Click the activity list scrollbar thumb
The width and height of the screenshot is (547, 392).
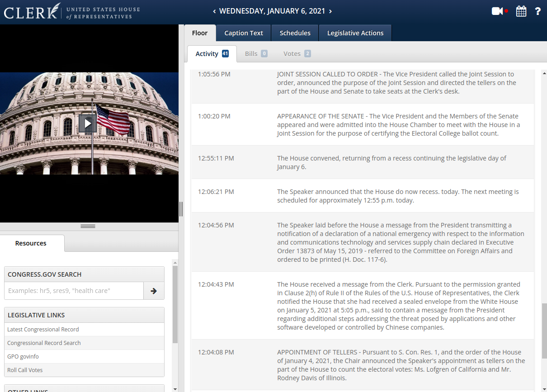tap(544, 331)
